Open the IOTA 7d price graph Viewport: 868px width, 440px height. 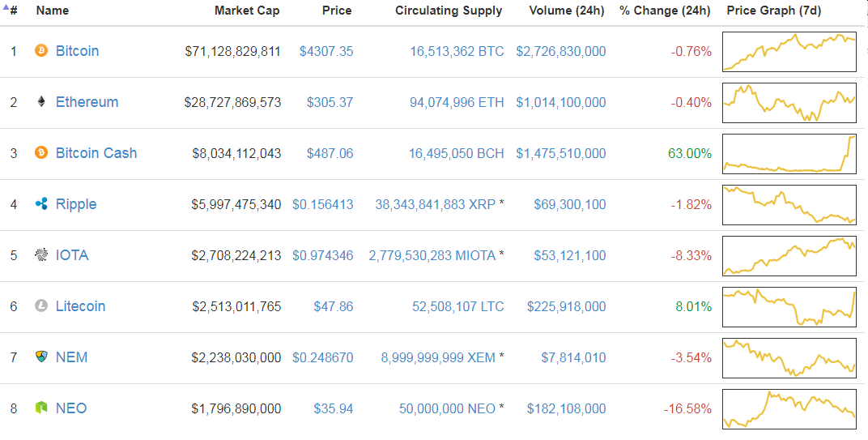[789, 255]
